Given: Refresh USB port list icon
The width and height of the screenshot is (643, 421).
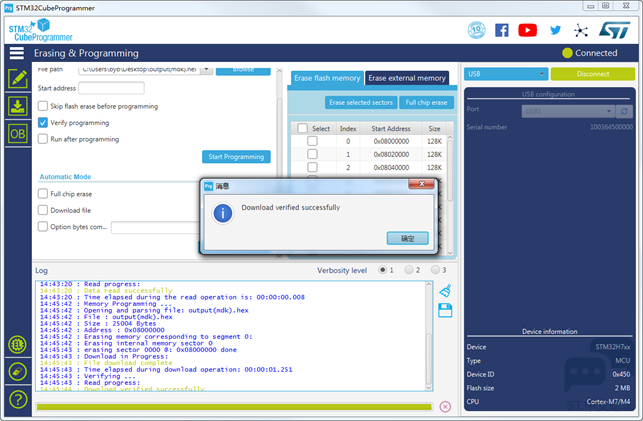Looking at the screenshot, I should (624, 111).
